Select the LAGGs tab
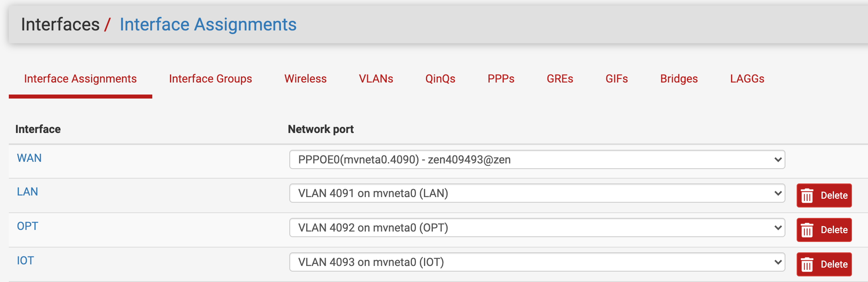Image resolution: width=868 pixels, height=282 pixels. click(x=747, y=79)
